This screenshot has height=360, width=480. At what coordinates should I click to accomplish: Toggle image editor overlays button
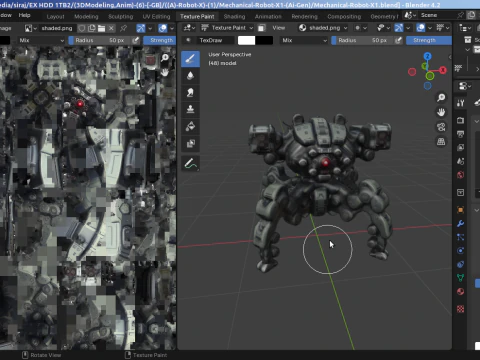tap(163, 28)
